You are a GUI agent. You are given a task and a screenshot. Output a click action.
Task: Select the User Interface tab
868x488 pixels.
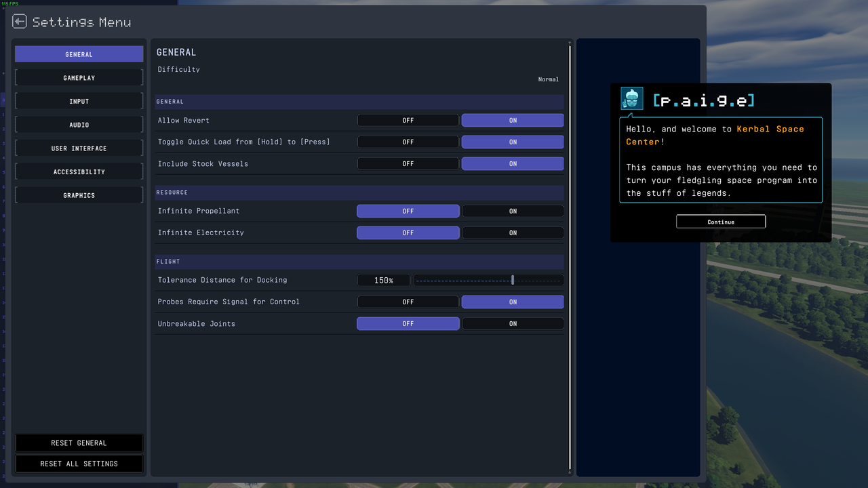[79, 148]
